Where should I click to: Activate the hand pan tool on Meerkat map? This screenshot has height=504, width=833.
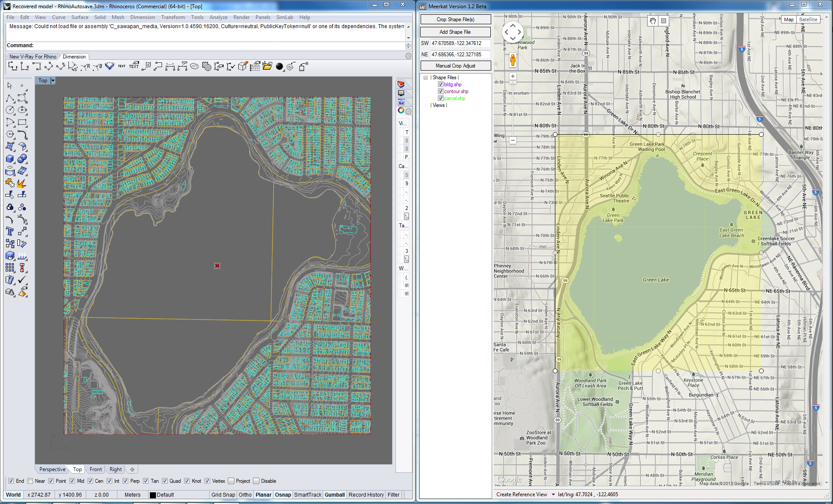coord(653,21)
